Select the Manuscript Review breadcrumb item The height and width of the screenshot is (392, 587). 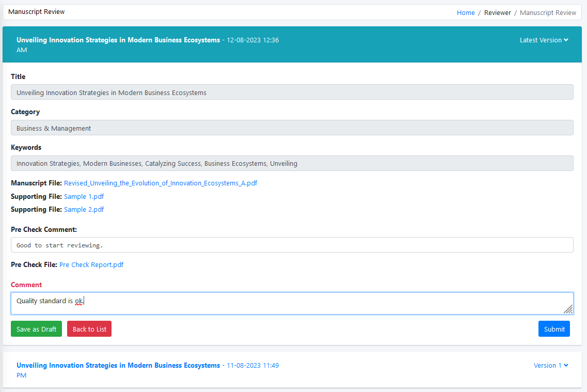coord(548,12)
